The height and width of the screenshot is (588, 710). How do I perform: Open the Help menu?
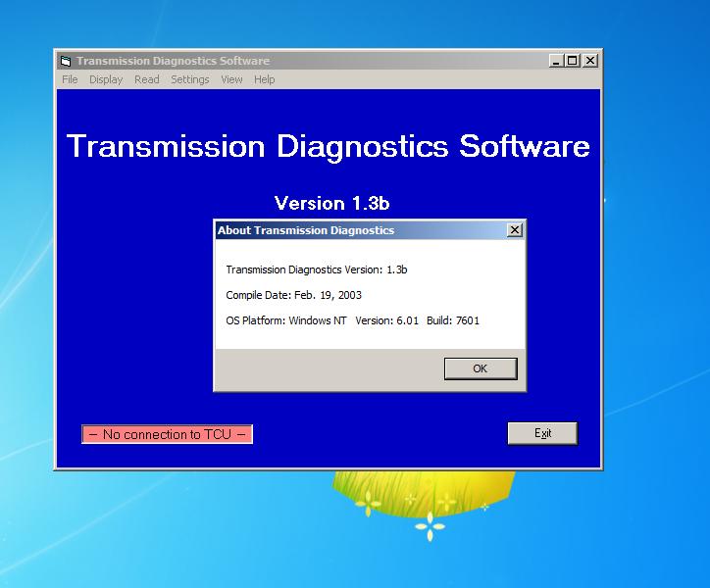(265, 79)
